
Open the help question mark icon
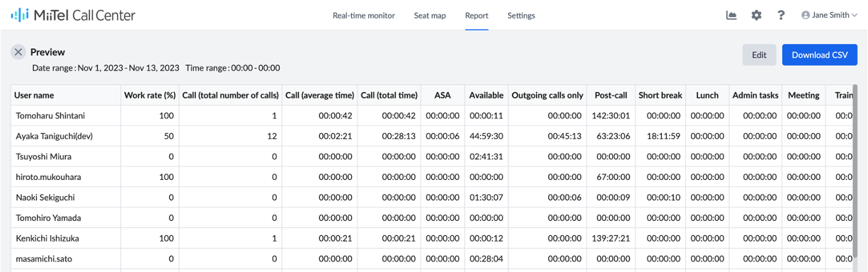click(781, 15)
